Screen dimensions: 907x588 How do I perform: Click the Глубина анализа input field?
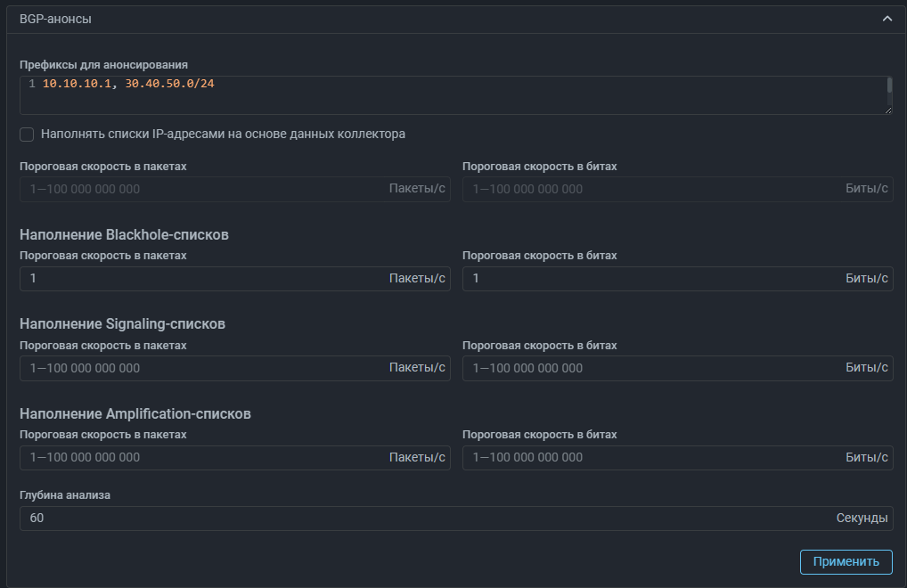point(428,519)
